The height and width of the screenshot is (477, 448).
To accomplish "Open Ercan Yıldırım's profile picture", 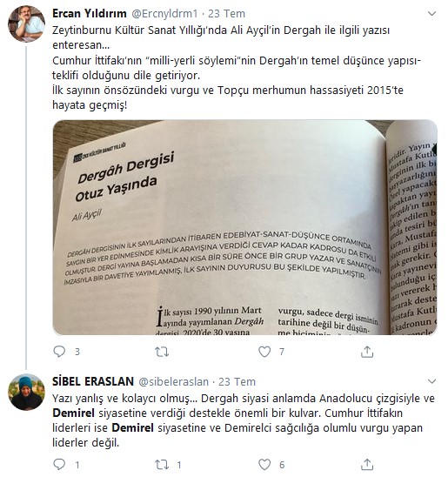I will (26, 24).
